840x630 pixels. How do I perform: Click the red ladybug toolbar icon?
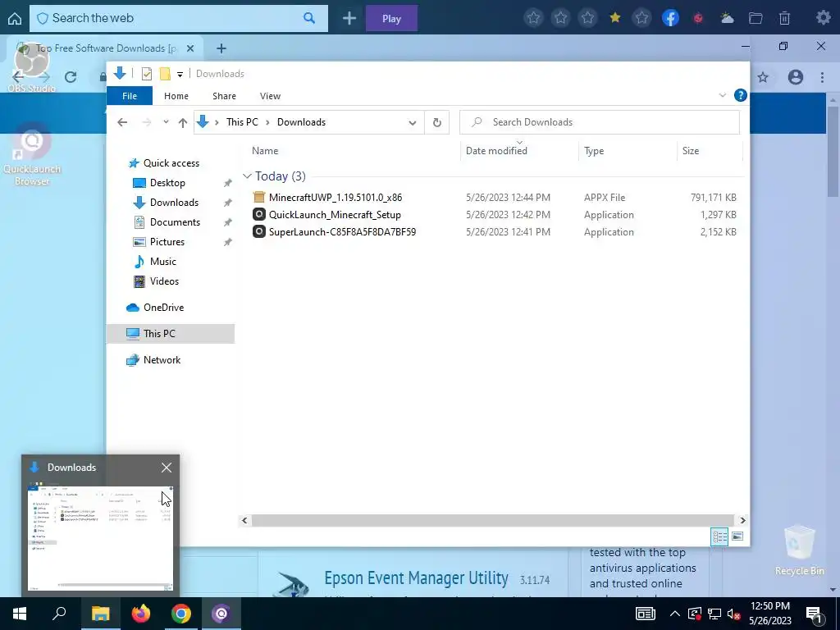coord(698,19)
